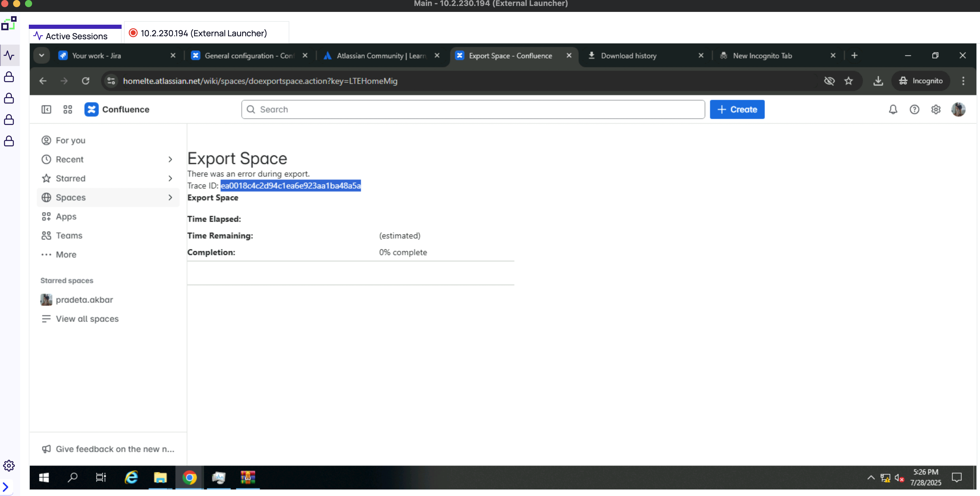Click the third-party cookies blocked eye icon
This screenshot has width=980, height=496.
point(829,81)
